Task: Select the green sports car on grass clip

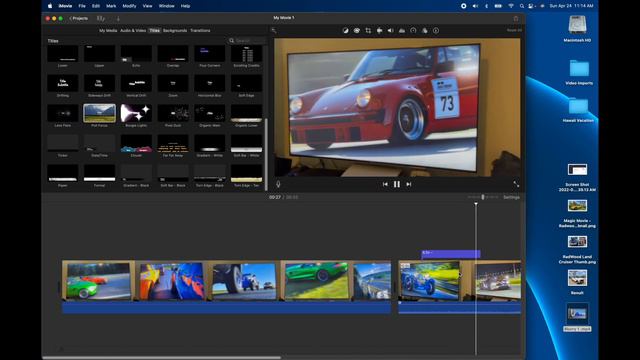Action: [316, 281]
